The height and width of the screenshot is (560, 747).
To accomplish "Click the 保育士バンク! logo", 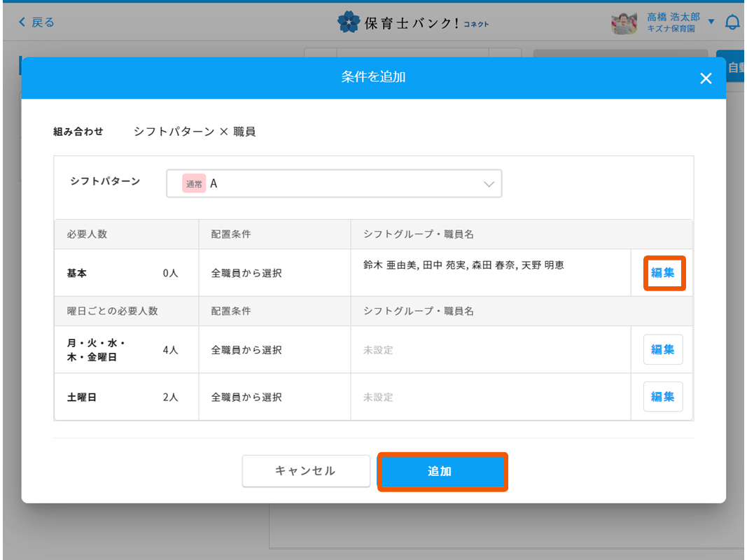I will click(413, 22).
